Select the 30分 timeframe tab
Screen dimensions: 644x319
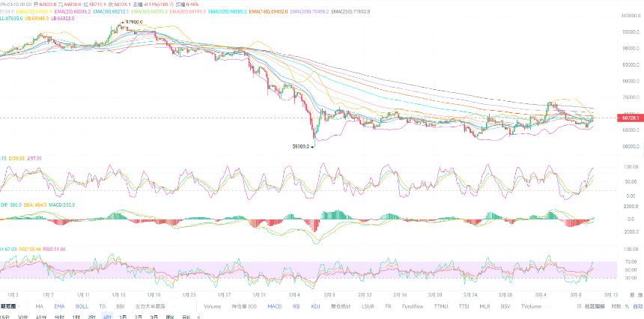click(23, 317)
